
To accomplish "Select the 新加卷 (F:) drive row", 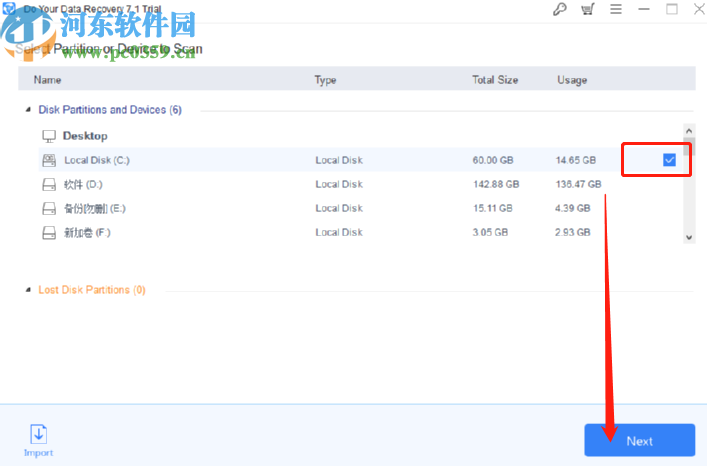I will click(361, 233).
